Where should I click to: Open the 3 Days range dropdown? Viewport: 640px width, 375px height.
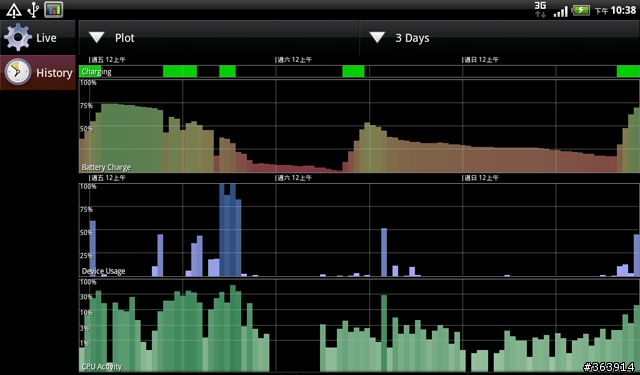[500, 38]
